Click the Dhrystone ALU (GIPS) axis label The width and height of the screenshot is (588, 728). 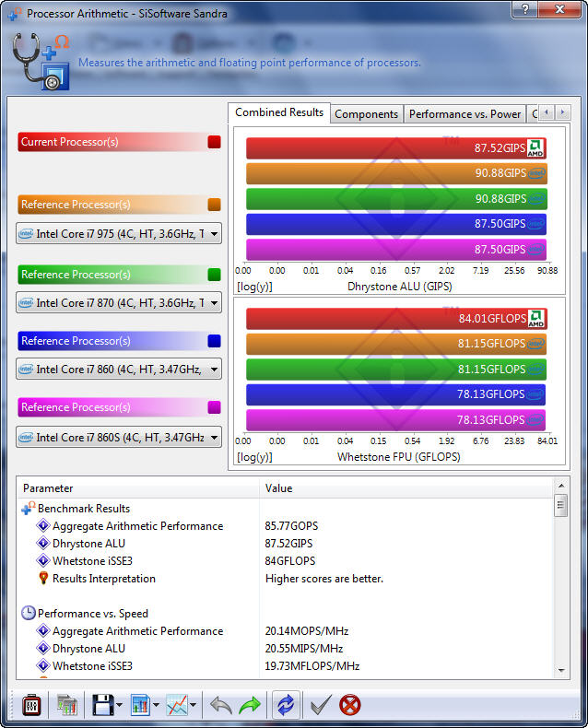point(399,287)
